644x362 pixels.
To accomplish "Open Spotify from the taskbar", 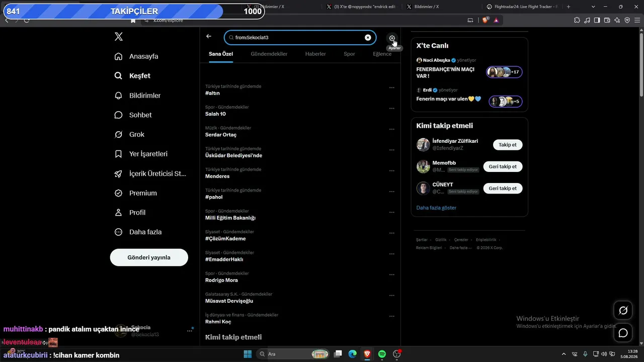I will pos(382,354).
